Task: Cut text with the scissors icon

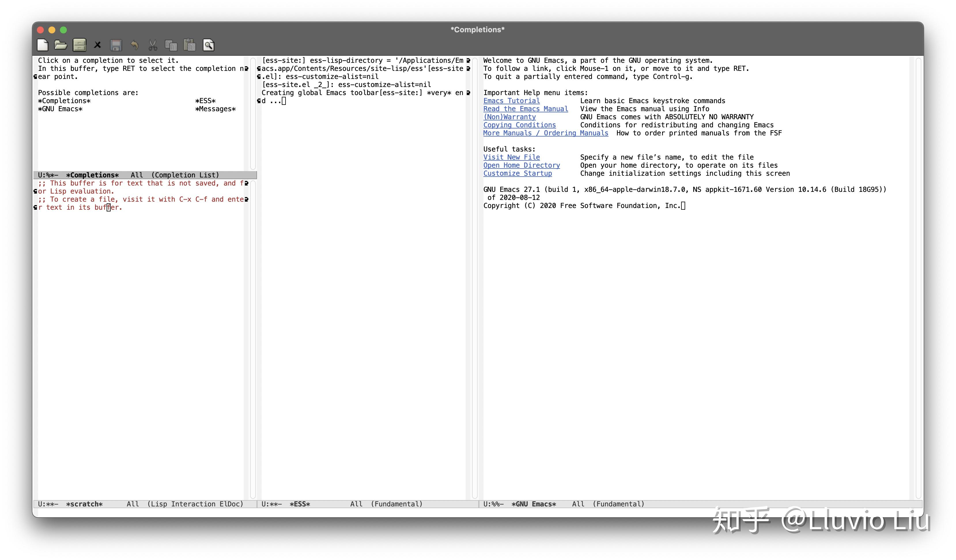Action: click(x=153, y=45)
